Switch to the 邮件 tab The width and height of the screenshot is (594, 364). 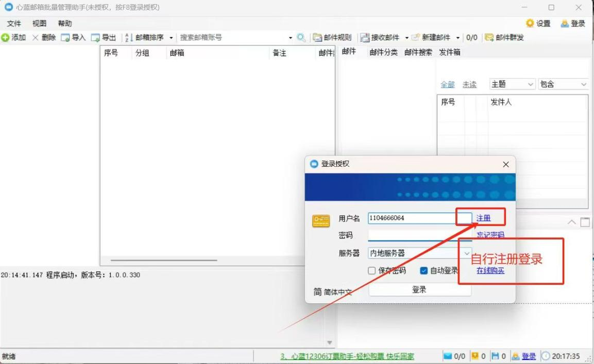[x=349, y=51]
